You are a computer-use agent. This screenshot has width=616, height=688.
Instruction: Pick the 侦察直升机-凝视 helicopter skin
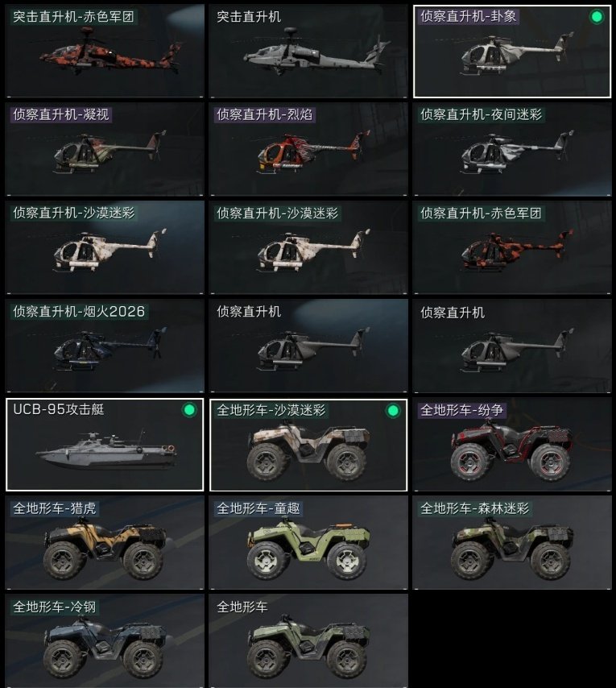(x=105, y=150)
